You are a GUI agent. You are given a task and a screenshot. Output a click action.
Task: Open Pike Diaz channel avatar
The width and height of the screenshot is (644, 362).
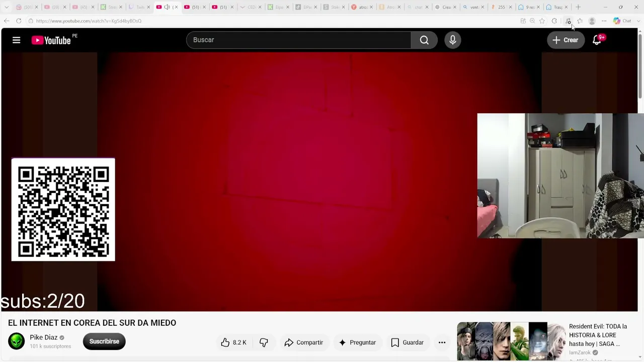tap(16, 341)
